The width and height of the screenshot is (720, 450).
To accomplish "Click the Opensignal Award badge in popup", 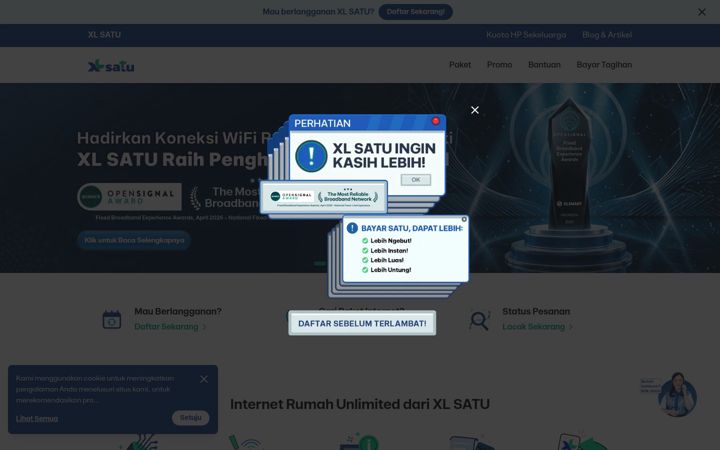I will [x=292, y=197].
